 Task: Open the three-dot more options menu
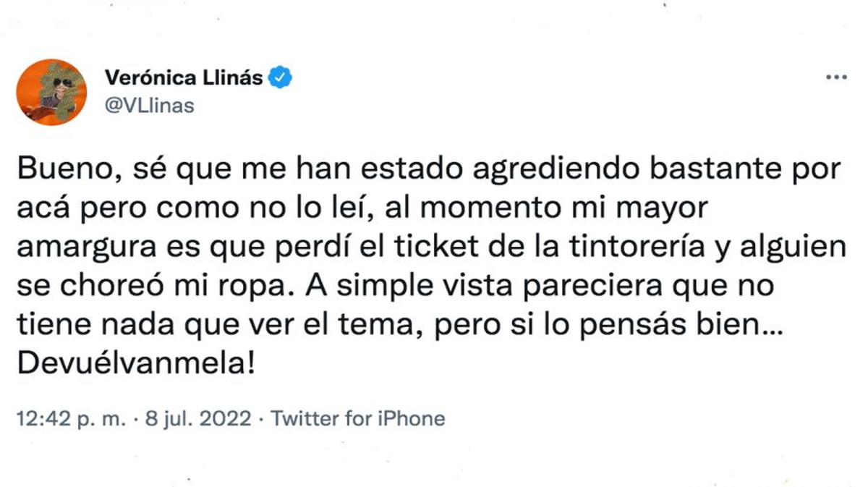coord(835,77)
